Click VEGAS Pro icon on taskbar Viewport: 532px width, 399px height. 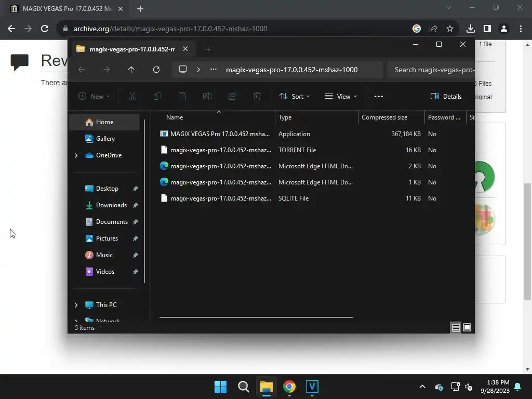(312, 387)
